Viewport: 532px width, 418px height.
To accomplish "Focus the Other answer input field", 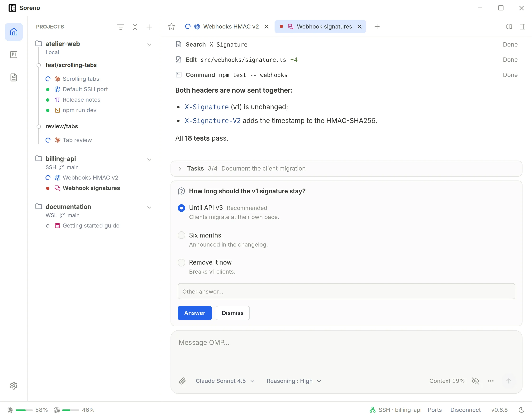I will pyautogui.click(x=346, y=291).
